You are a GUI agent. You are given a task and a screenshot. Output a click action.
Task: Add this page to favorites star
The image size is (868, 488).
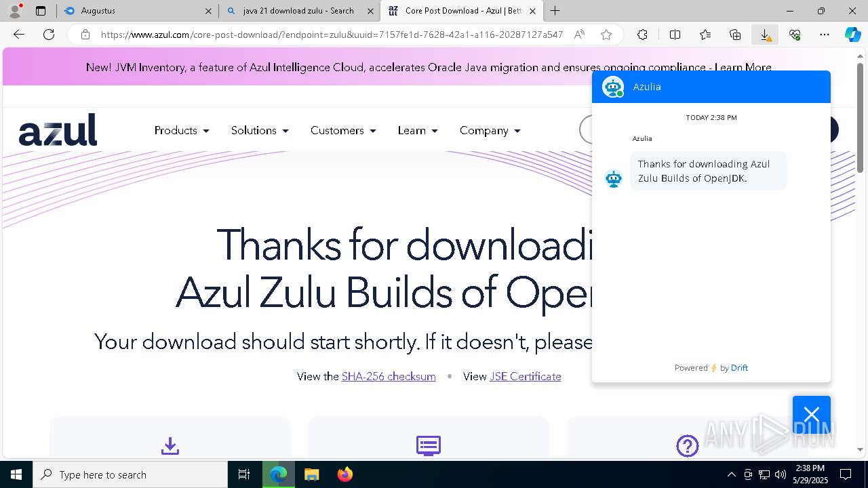[x=606, y=35]
